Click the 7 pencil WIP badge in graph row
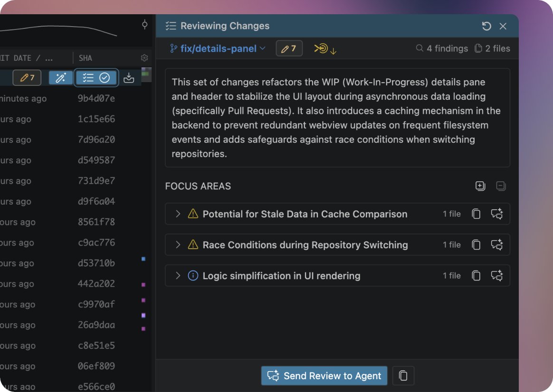This screenshot has width=553, height=392. (27, 77)
